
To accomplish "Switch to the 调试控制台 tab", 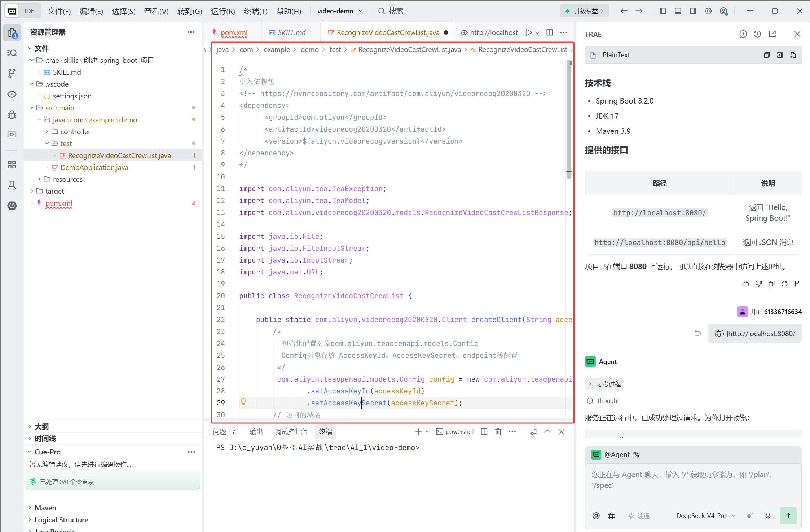I will tap(291, 432).
